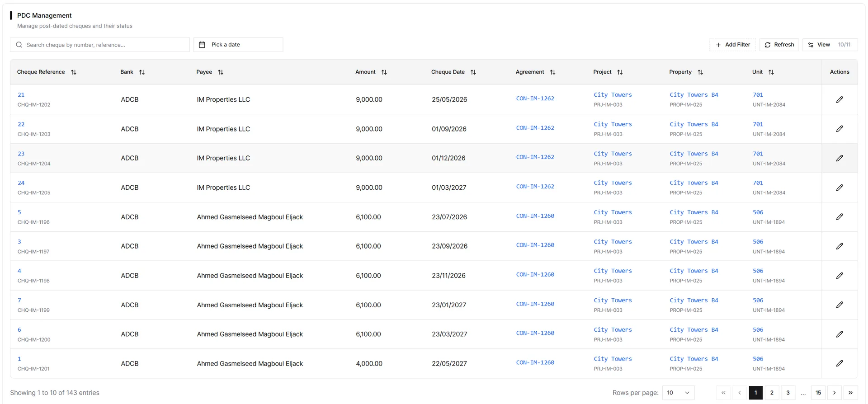Sort table by Payee column arrows
Image resolution: width=868 pixels, height=404 pixels.
pyautogui.click(x=221, y=72)
